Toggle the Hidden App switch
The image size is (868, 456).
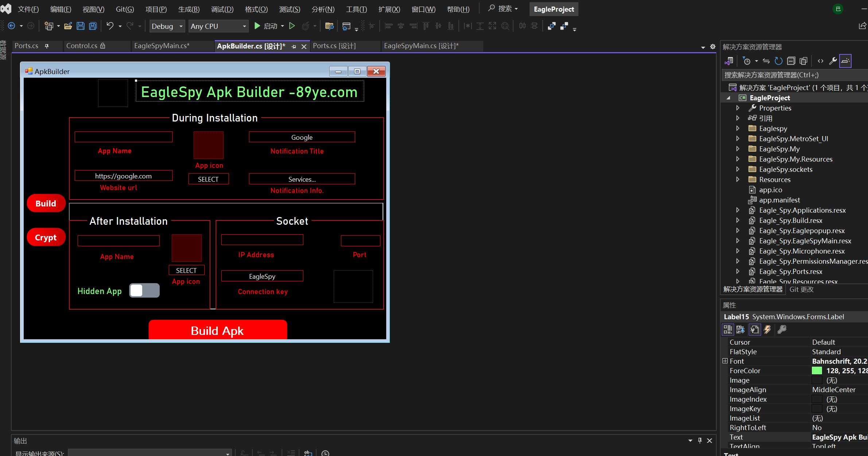144,291
